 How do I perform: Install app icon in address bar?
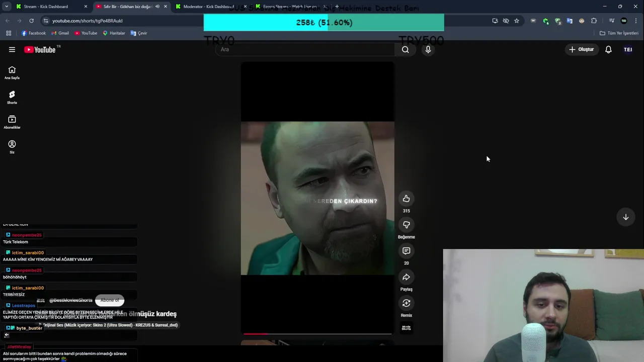pyautogui.click(x=495, y=21)
